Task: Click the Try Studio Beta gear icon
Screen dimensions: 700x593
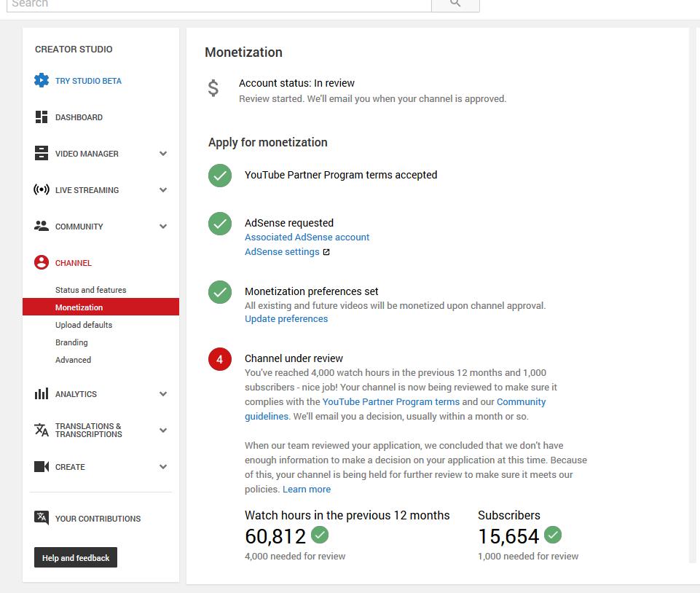Action: [x=42, y=80]
